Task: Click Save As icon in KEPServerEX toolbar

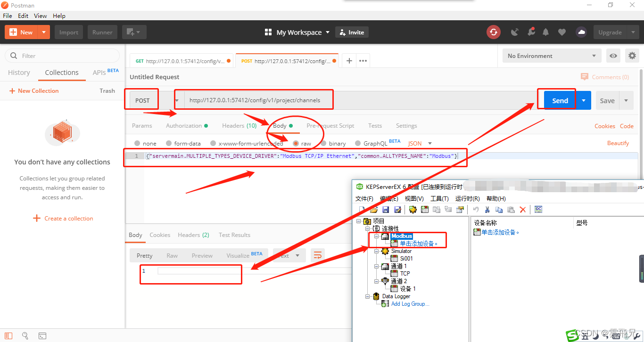Action: (397, 210)
